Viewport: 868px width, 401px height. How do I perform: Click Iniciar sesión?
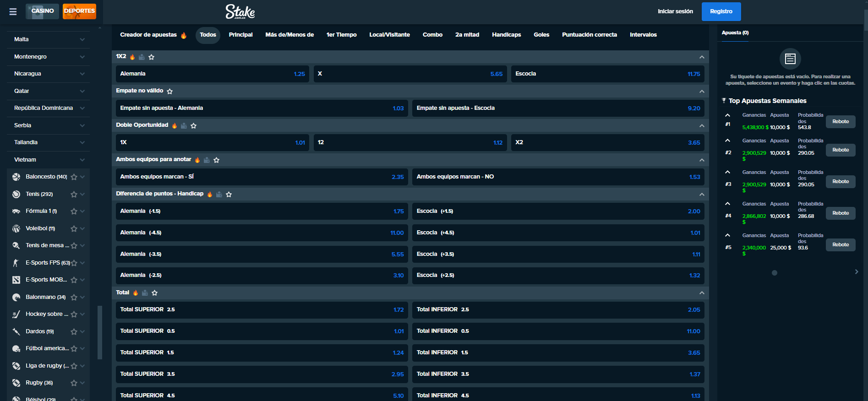675,11
